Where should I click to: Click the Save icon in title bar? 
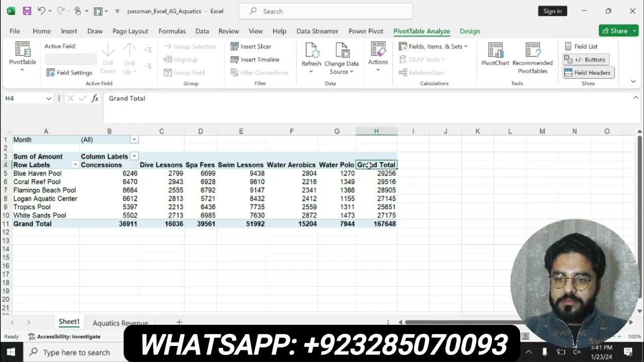(27, 11)
